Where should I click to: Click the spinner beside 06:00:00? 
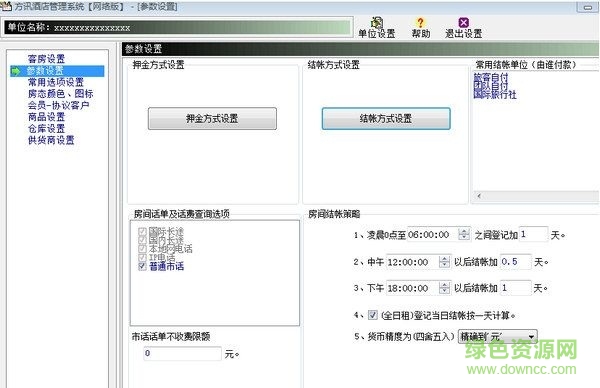464,235
